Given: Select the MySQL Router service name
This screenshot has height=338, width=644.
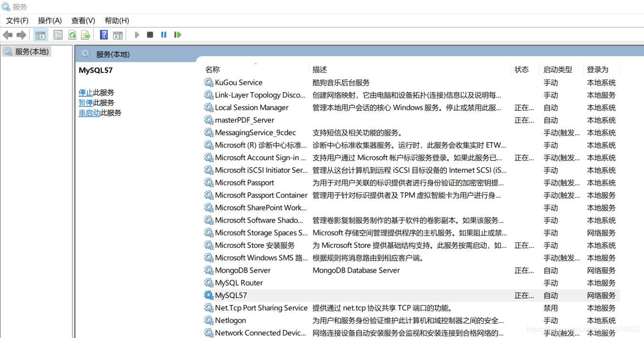Looking at the screenshot, I should pos(239,283).
